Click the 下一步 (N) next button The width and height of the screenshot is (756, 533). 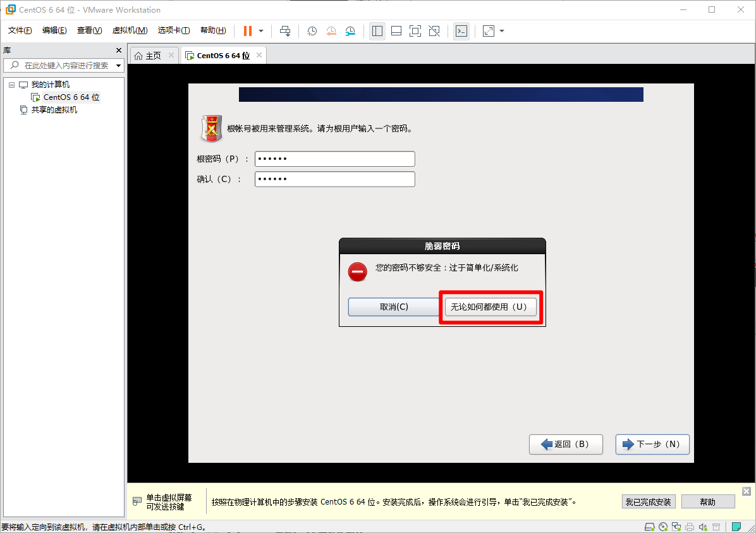coord(652,444)
